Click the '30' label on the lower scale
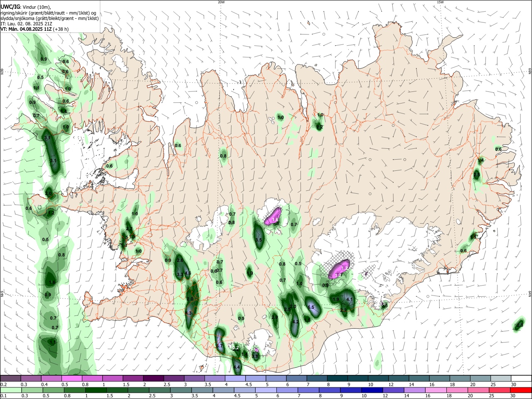 pos(513,396)
